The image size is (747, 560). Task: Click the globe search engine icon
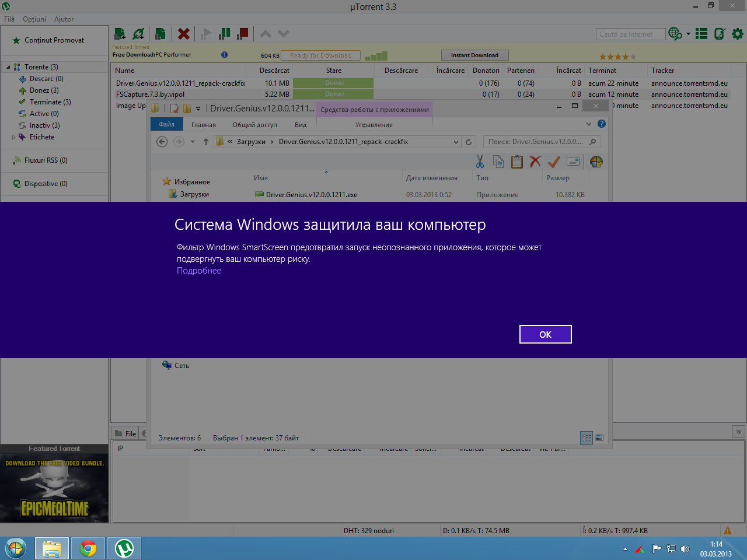(675, 34)
